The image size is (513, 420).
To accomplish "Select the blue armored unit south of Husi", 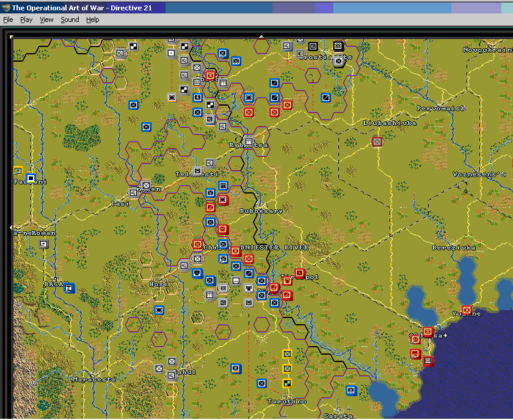I will 159,310.
